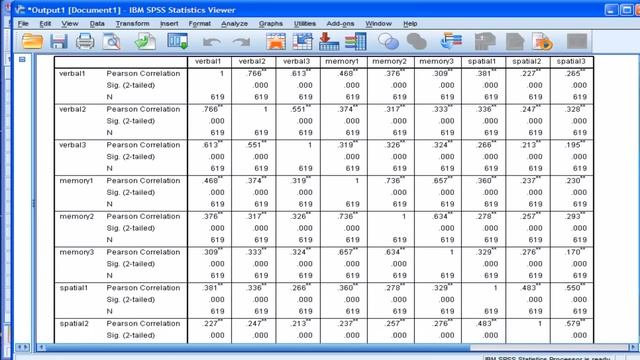Click the Open file folder icon
The height and width of the screenshot is (360, 640).
32,42
